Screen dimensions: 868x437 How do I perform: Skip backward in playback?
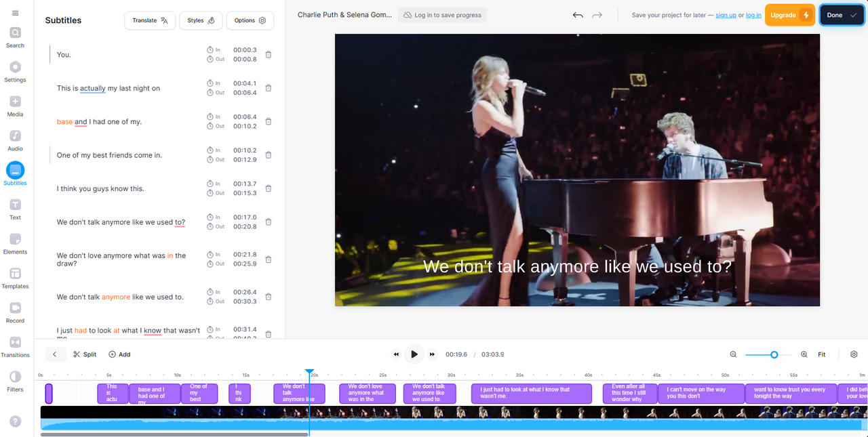coord(397,354)
